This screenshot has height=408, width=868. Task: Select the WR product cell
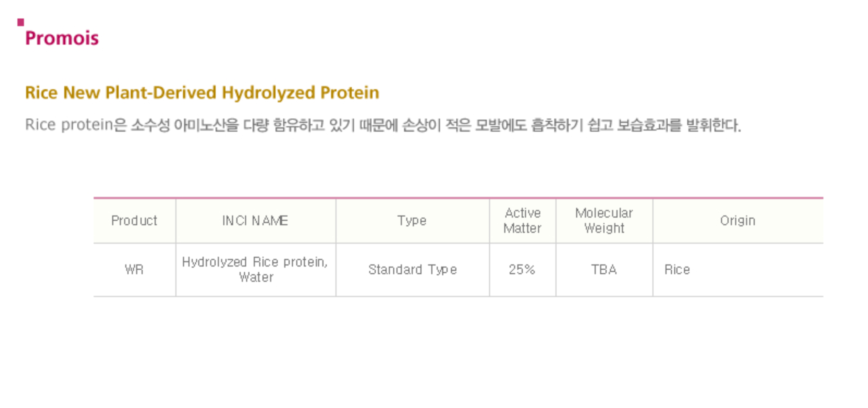134,270
